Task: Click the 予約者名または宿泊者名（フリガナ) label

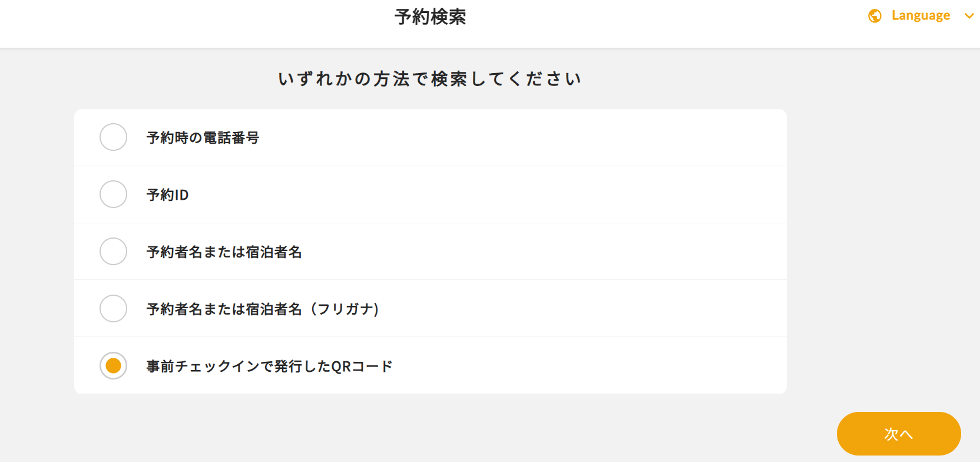Action: click(262, 309)
